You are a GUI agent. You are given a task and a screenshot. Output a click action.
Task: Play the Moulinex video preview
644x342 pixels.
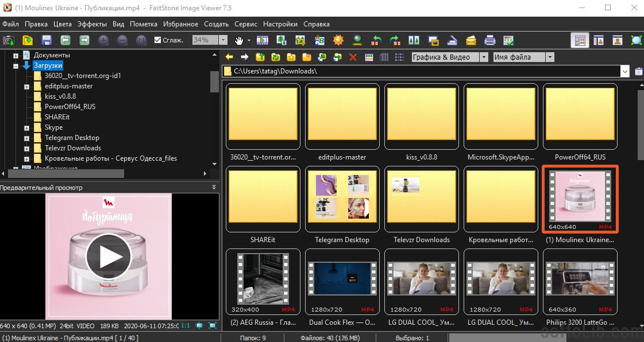(x=109, y=256)
